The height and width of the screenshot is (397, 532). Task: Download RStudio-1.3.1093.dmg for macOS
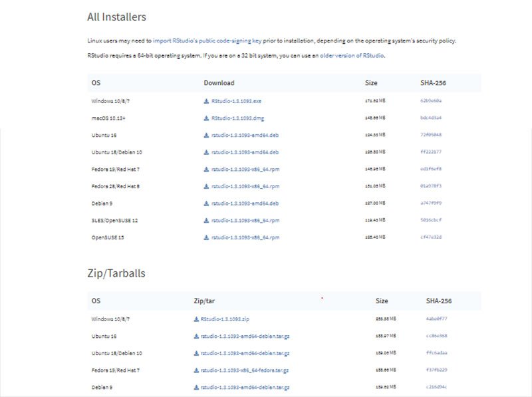(x=237, y=118)
